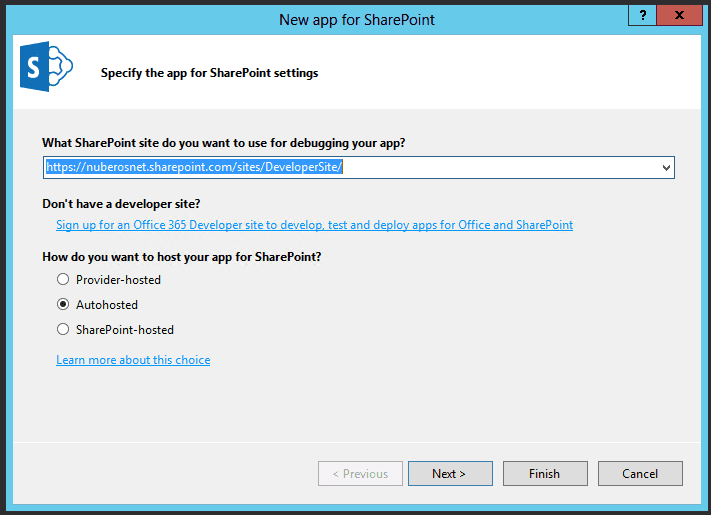711x515 pixels.
Task: Click the New app for SharePoint title bar
Action: coord(356,20)
